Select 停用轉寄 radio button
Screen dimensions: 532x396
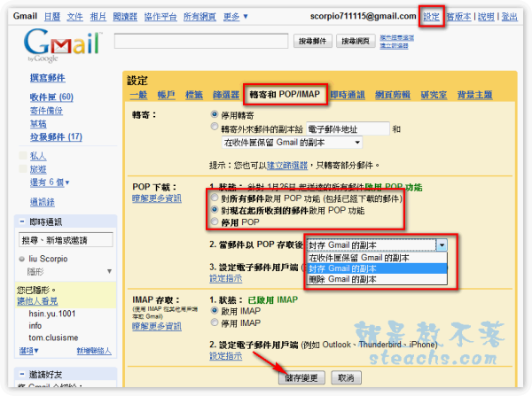214,114
